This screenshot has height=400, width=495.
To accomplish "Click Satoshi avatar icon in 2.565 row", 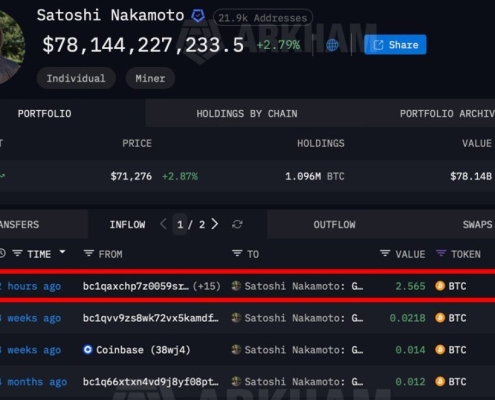I will (236, 286).
